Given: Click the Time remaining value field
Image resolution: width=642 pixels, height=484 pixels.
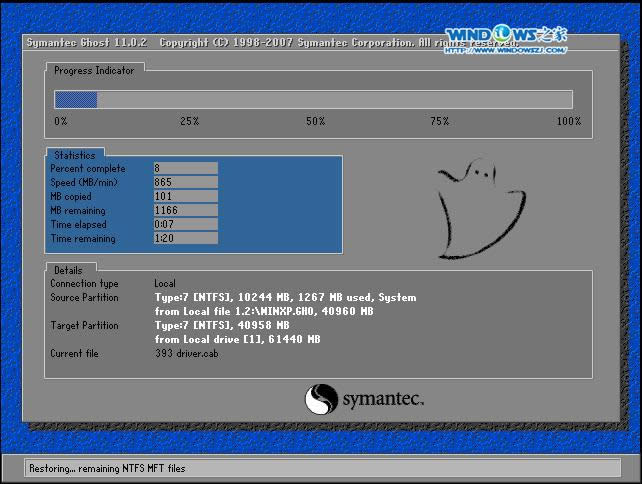Looking at the screenshot, I should 185,239.
